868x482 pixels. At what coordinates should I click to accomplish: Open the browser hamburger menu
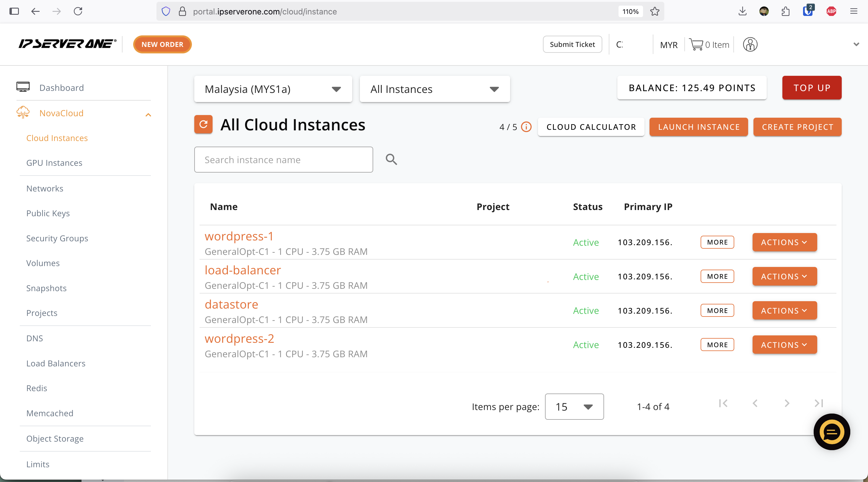854,12
